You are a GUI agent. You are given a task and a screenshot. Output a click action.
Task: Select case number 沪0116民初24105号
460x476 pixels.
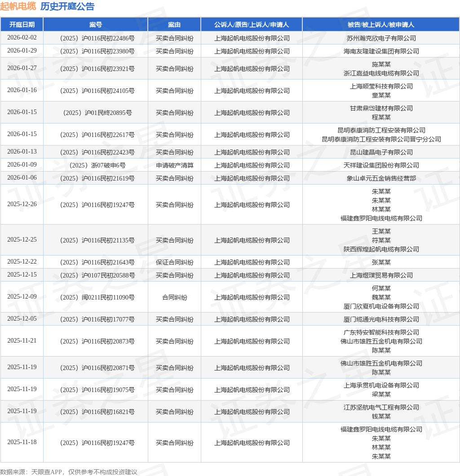(97, 91)
